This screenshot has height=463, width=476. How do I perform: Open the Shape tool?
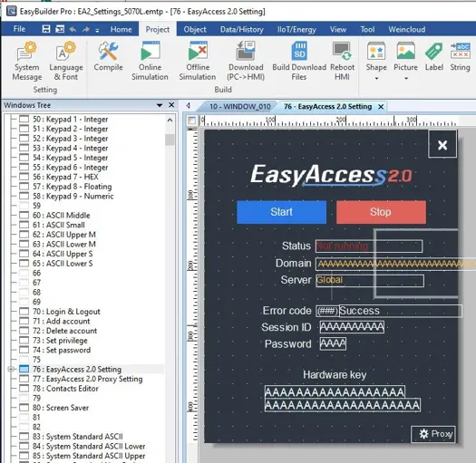[376, 57]
